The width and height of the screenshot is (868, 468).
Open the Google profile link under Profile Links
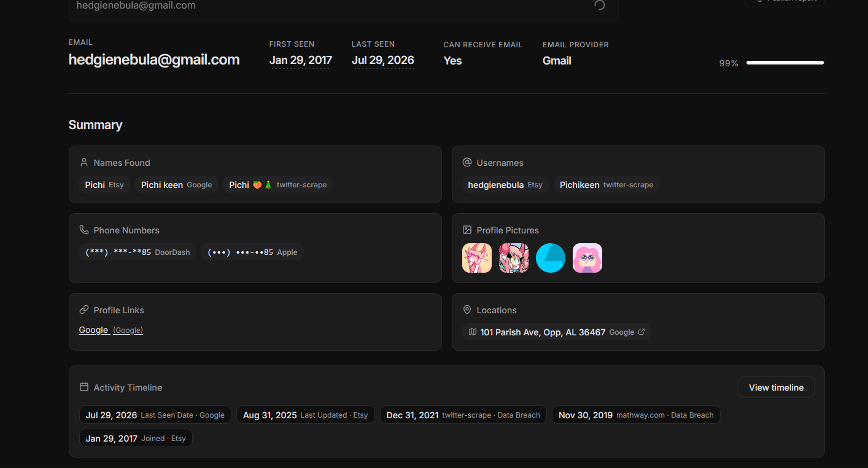point(111,330)
